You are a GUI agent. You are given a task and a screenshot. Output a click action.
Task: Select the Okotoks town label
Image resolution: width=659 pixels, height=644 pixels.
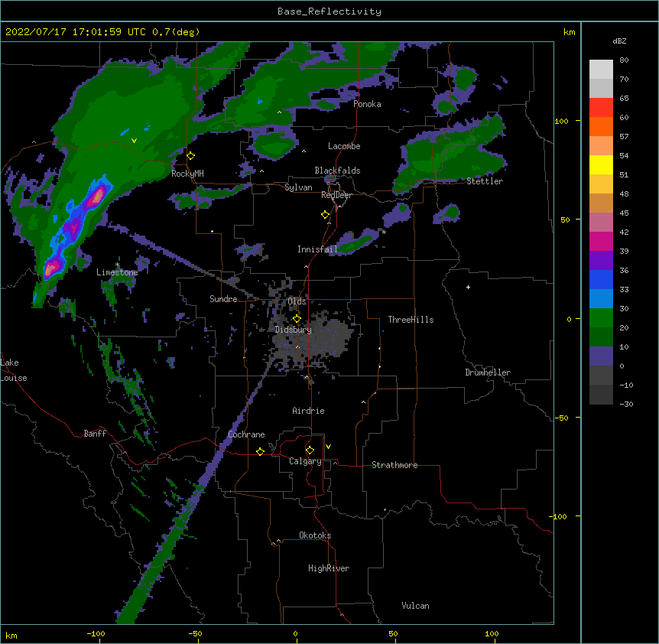pyautogui.click(x=315, y=535)
